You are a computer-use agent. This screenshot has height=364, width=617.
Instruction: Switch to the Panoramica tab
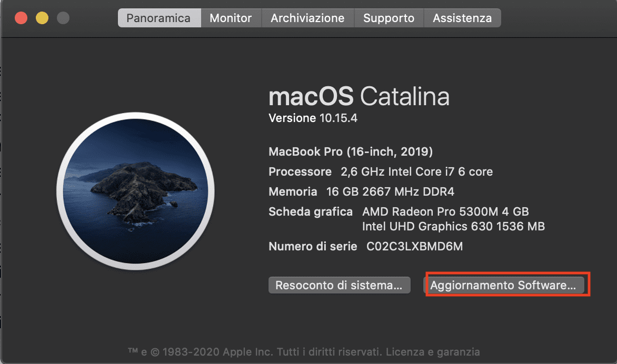coord(160,18)
